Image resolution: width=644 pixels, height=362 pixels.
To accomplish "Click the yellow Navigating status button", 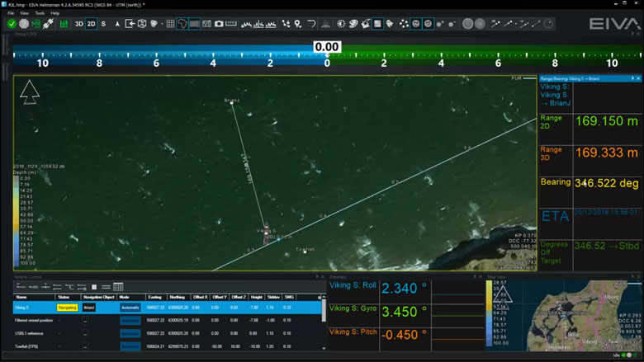I will point(67,308).
